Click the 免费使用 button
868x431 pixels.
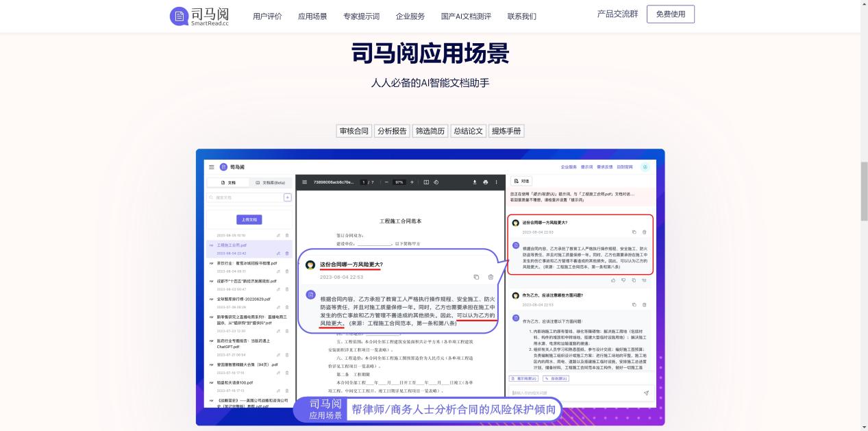point(671,14)
